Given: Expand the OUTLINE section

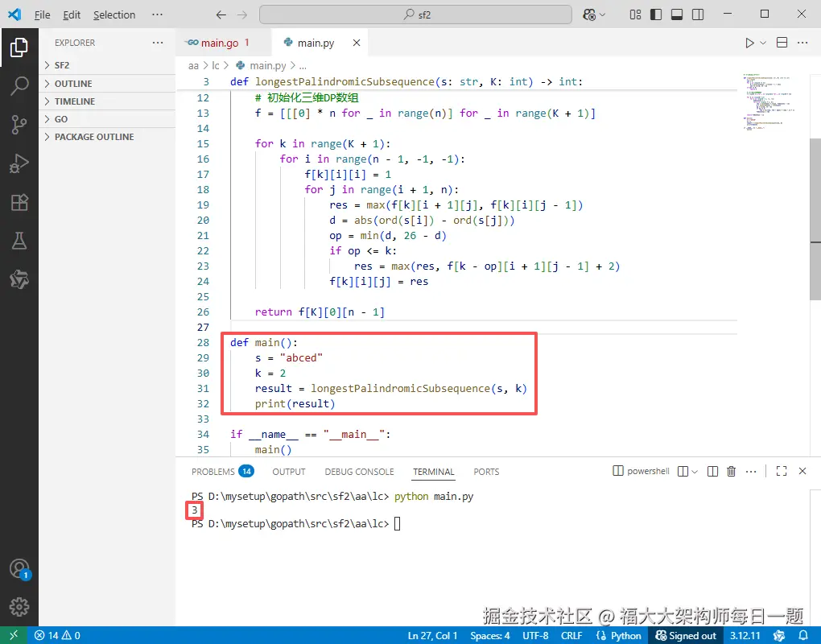Looking at the screenshot, I should point(107,84).
